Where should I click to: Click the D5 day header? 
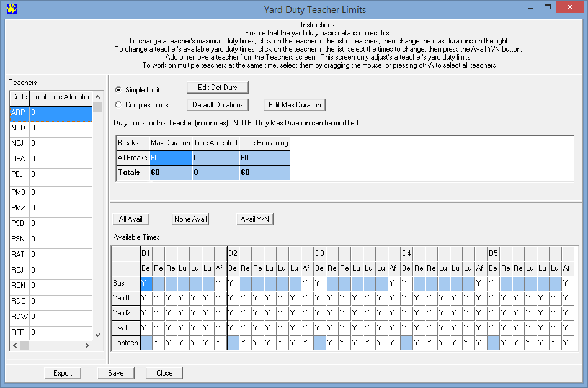[x=493, y=253]
